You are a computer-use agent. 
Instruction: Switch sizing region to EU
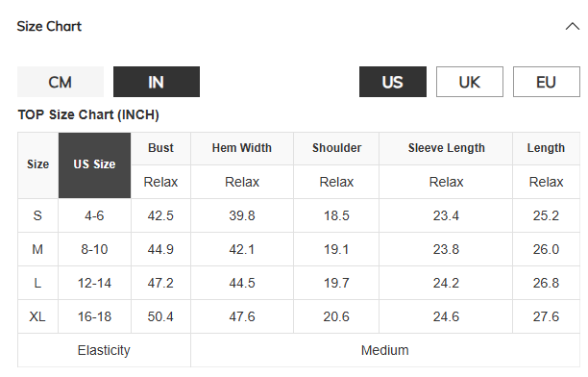pos(547,82)
